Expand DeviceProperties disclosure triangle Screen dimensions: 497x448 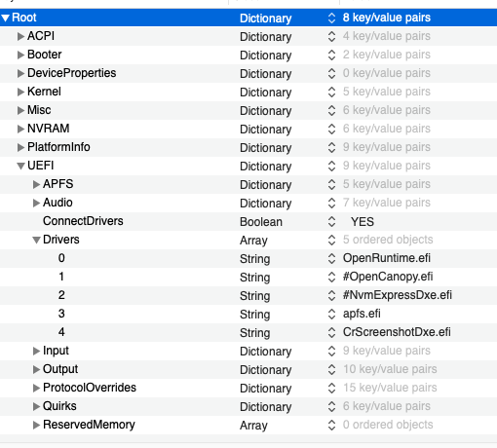click(20, 73)
